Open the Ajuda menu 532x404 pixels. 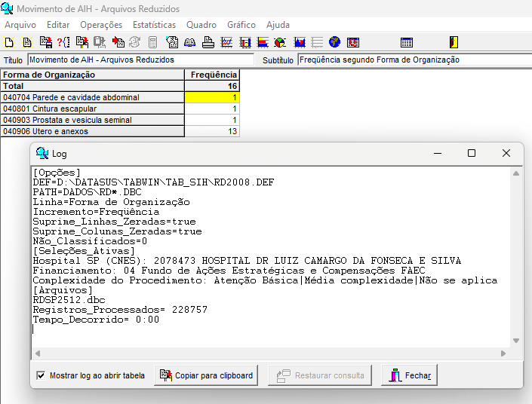click(x=278, y=25)
